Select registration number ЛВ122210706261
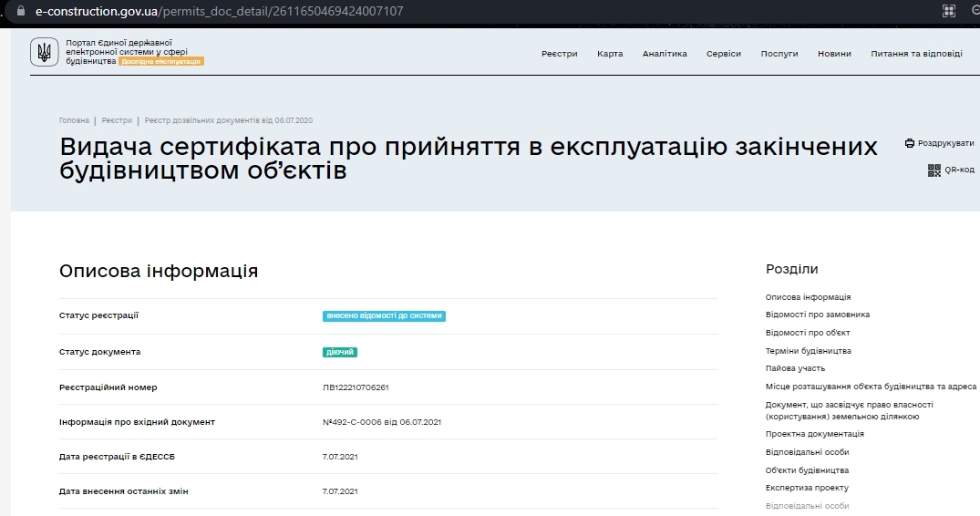This screenshot has height=516, width=980. click(356, 387)
